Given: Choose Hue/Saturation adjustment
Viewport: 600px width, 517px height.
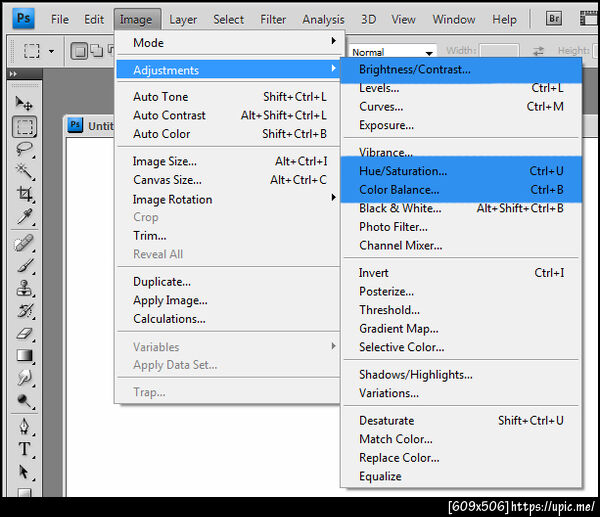Looking at the screenshot, I should pyautogui.click(x=461, y=171).
